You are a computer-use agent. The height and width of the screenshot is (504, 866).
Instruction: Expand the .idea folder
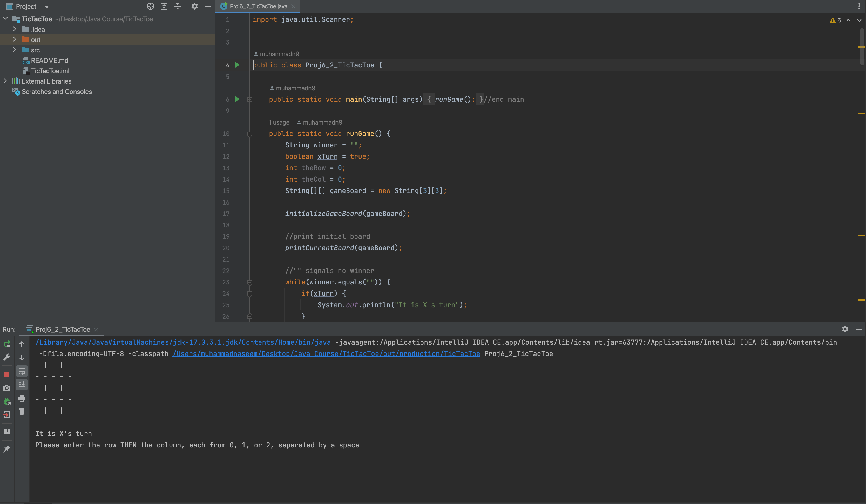click(15, 29)
